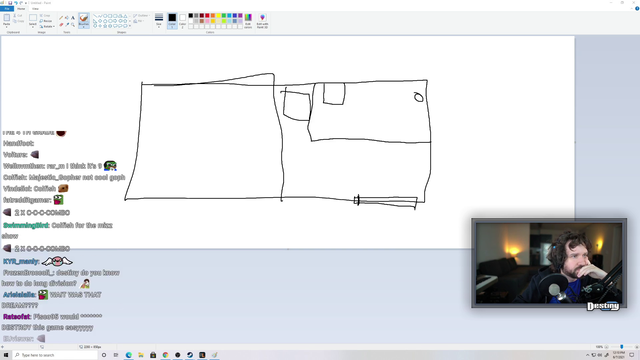640x360 pixels.
Task: Open Microsoft Store from taskbar
Action: point(153,355)
